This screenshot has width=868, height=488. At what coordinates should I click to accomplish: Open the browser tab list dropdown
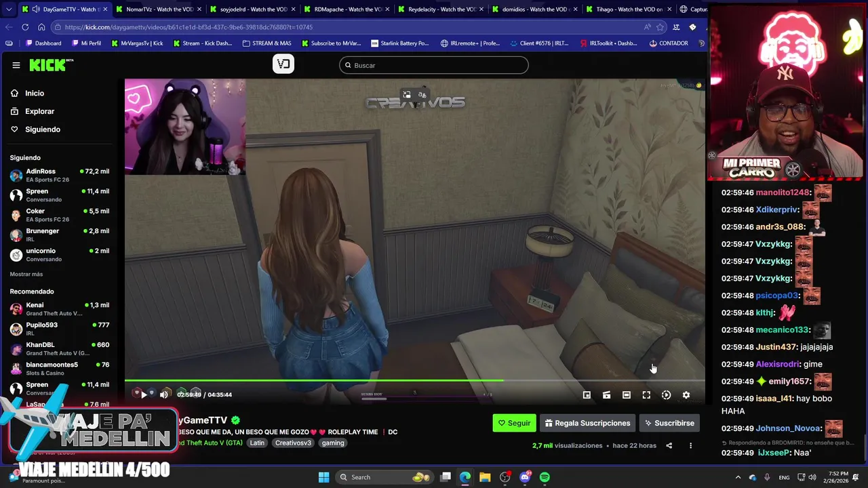(x=8, y=9)
